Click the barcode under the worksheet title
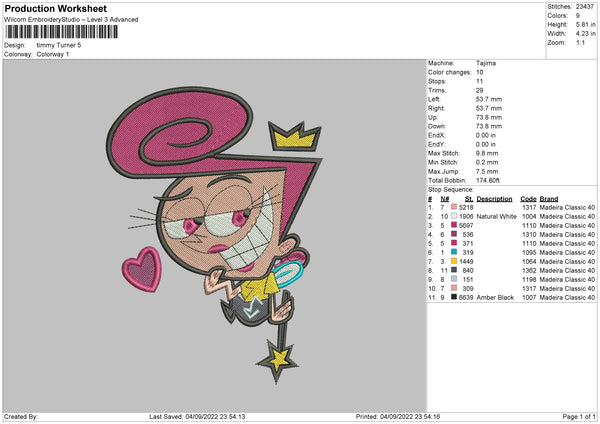Screen dimensions: 600x424 point(61,32)
